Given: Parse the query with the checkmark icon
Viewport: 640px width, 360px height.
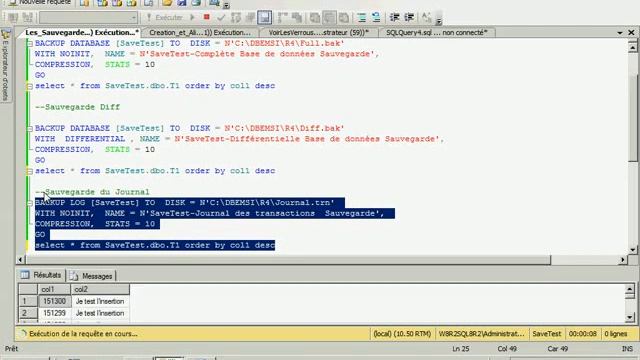Looking at the screenshot, I should tap(221, 18).
